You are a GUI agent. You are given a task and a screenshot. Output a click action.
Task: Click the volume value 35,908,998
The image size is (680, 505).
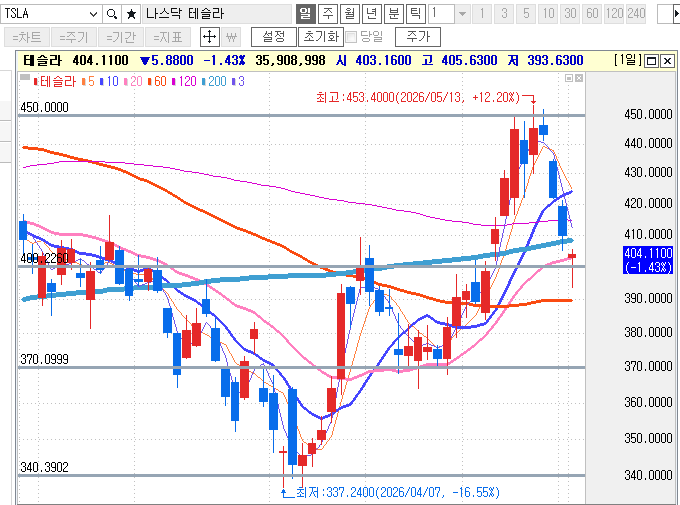pyautogui.click(x=290, y=60)
